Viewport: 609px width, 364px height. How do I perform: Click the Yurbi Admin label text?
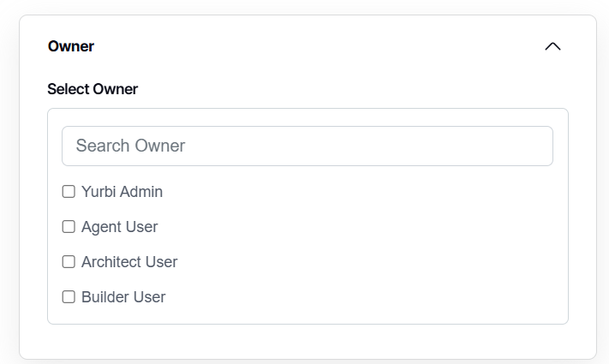(122, 192)
